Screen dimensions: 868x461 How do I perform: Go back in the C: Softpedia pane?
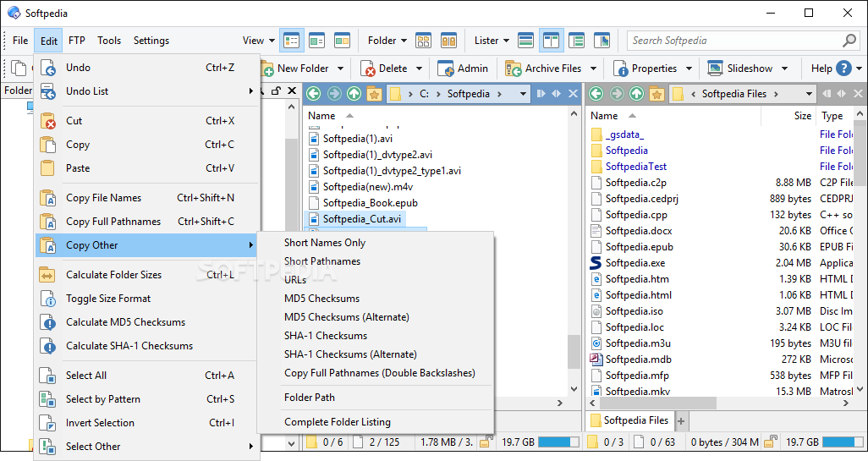pyautogui.click(x=314, y=94)
